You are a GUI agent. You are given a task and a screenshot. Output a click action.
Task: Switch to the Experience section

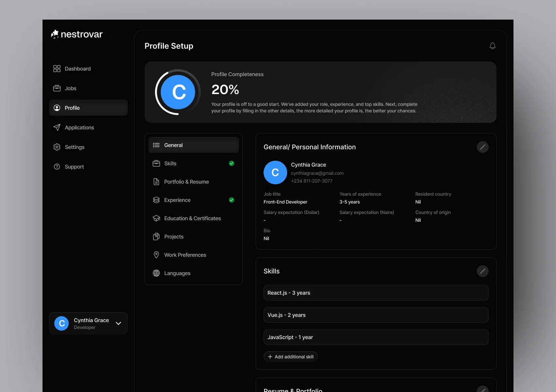(194, 200)
